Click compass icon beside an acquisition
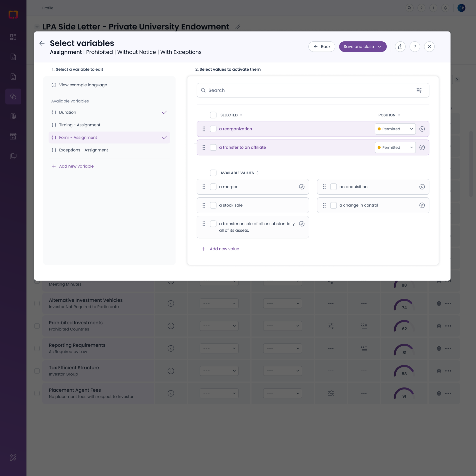This screenshot has height=476, width=476. (422, 187)
